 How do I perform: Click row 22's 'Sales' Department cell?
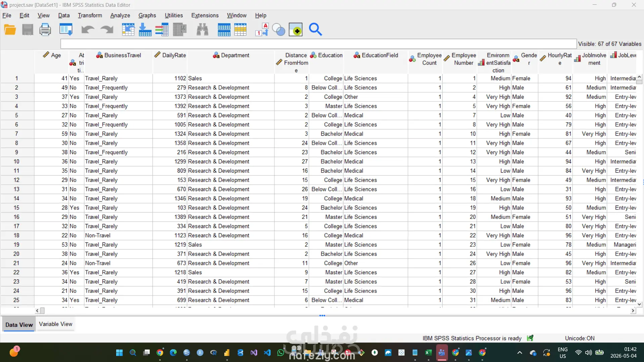[231, 272]
